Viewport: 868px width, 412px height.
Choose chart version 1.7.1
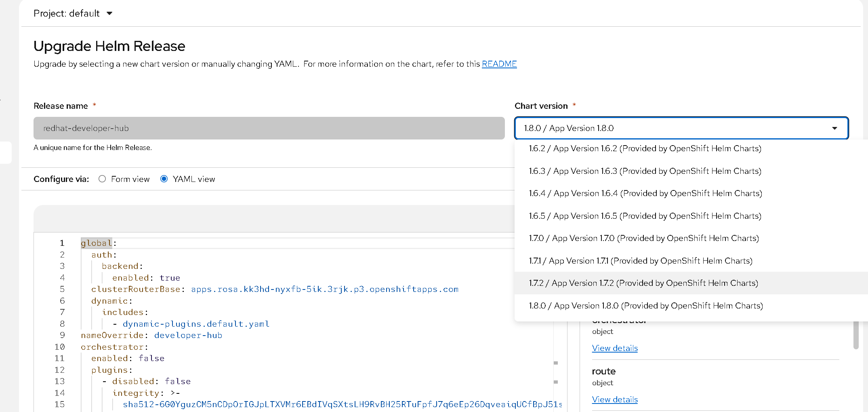pos(640,261)
